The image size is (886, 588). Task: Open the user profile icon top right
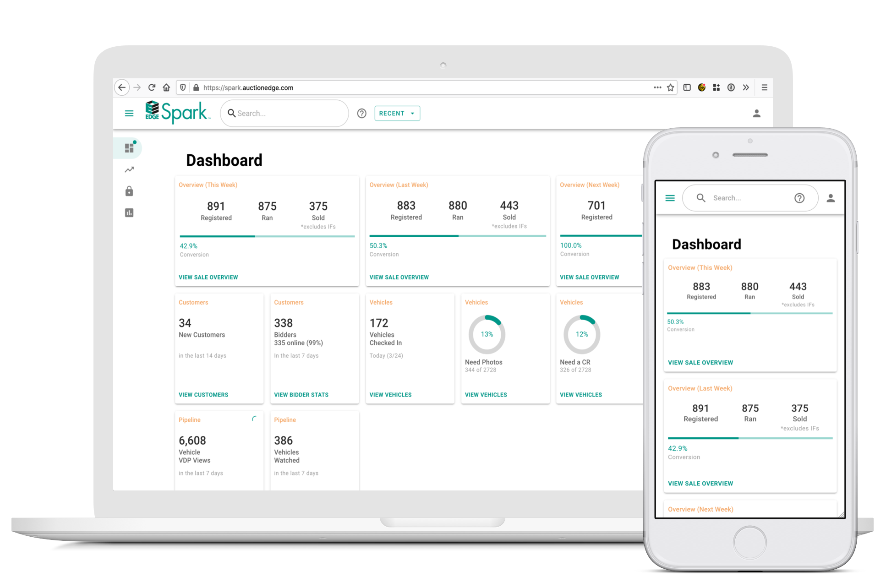tap(757, 113)
